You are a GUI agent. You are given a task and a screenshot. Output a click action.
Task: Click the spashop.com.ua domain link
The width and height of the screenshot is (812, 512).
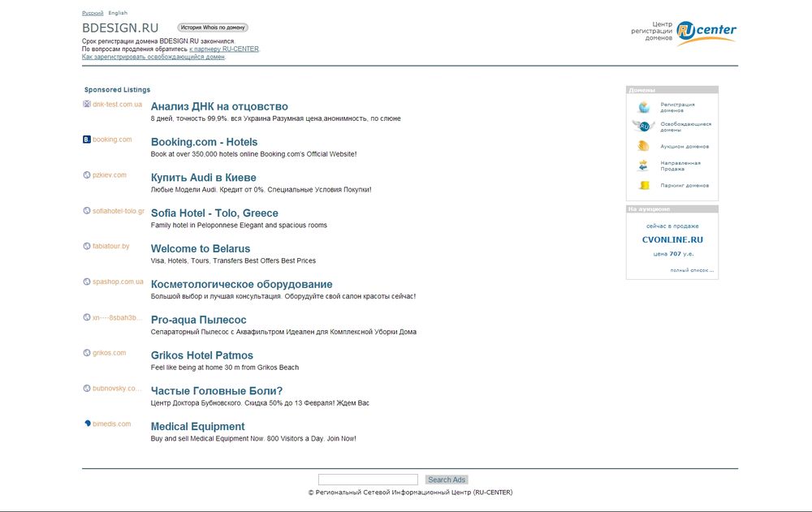(118, 282)
